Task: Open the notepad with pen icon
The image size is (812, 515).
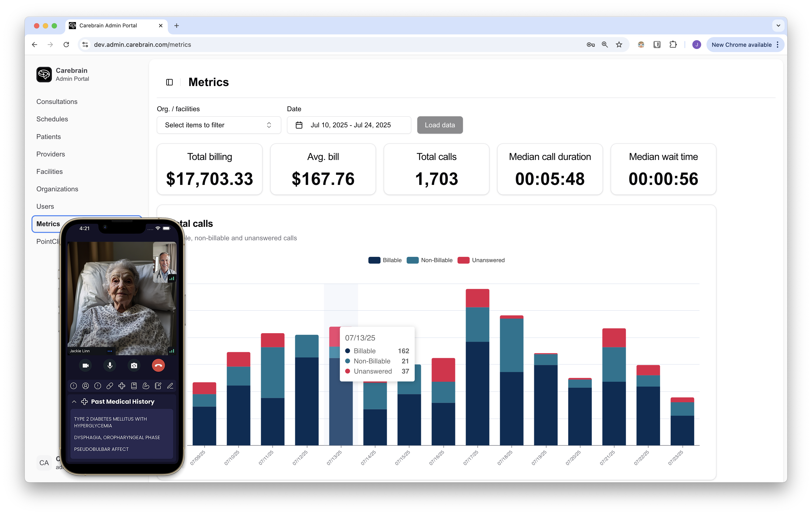Action: coord(158,386)
